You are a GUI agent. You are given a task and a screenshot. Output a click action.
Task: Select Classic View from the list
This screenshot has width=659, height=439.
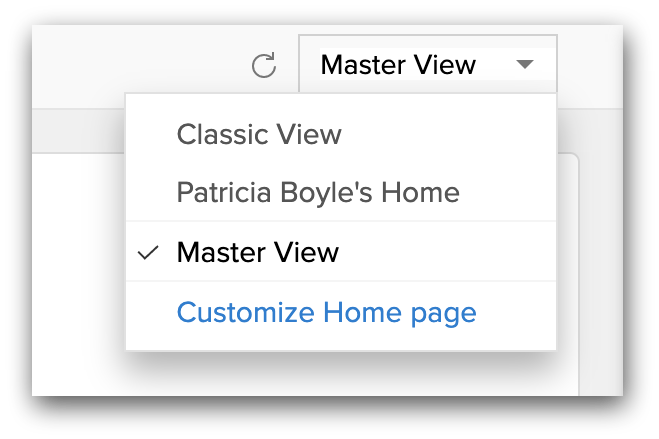pyautogui.click(x=259, y=134)
